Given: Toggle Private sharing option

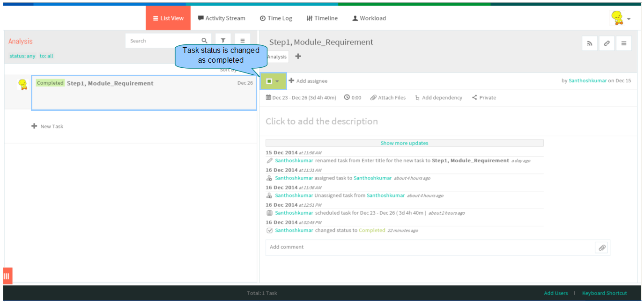Looking at the screenshot, I should pyautogui.click(x=484, y=98).
